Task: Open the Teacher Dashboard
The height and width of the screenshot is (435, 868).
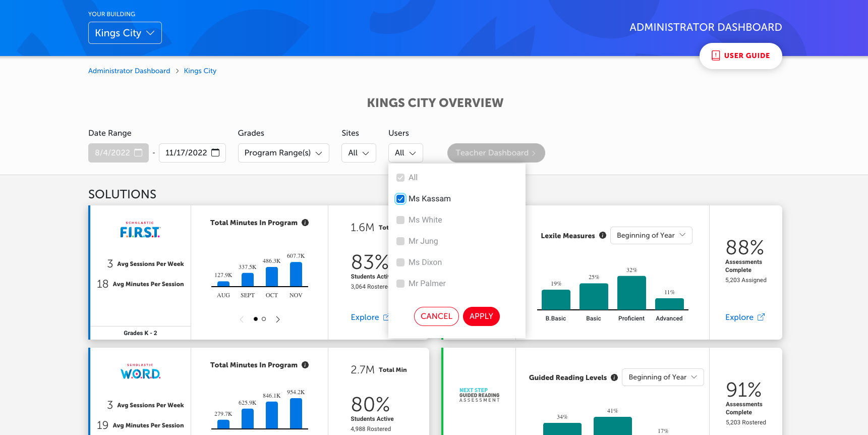Action: point(496,153)
